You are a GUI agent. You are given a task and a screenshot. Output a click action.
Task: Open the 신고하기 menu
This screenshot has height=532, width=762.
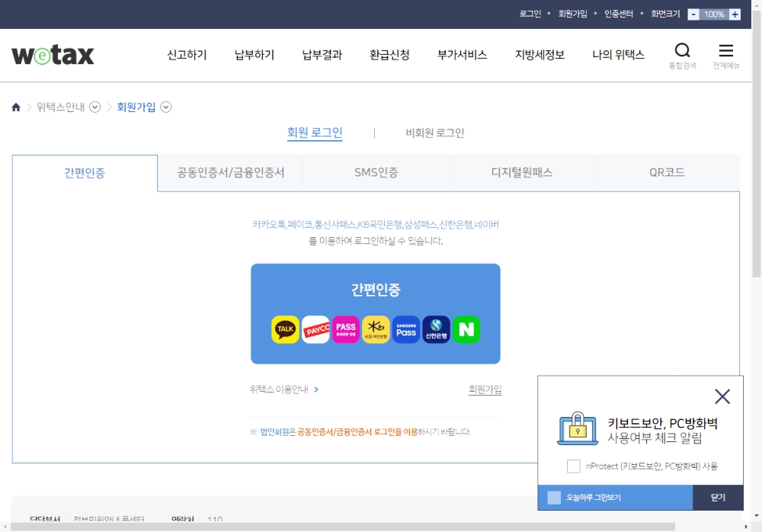(x=187, y=55)
